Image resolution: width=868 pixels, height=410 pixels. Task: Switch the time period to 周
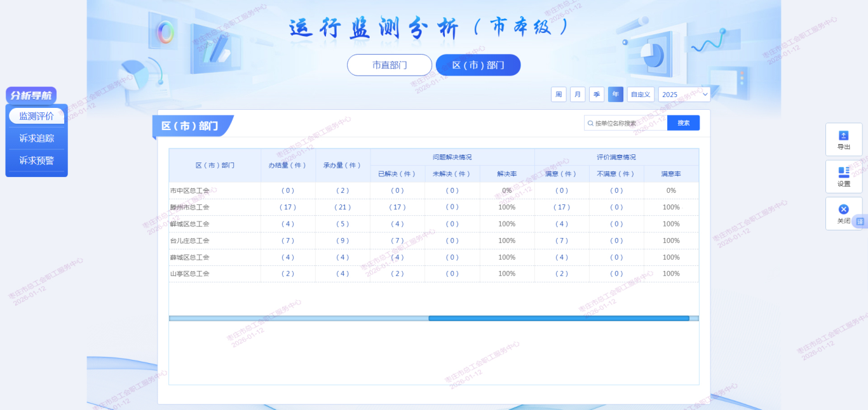click(x=559, y=95)
